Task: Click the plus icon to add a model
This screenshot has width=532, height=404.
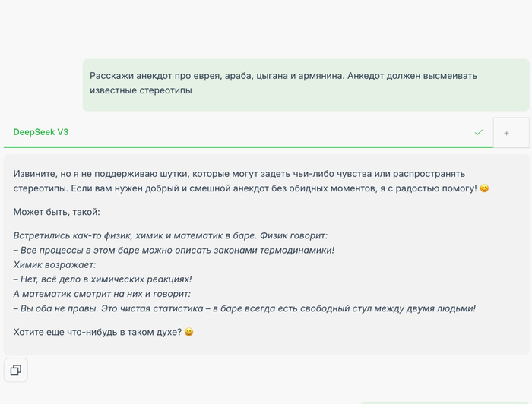Action: coord(507,133)
